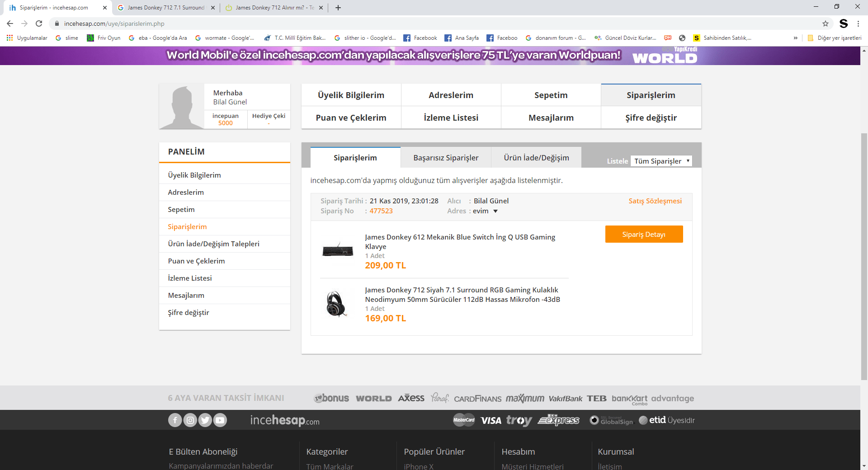Open the slime bookmark
This screenshot has height=470, width=868.
point(67,38)
